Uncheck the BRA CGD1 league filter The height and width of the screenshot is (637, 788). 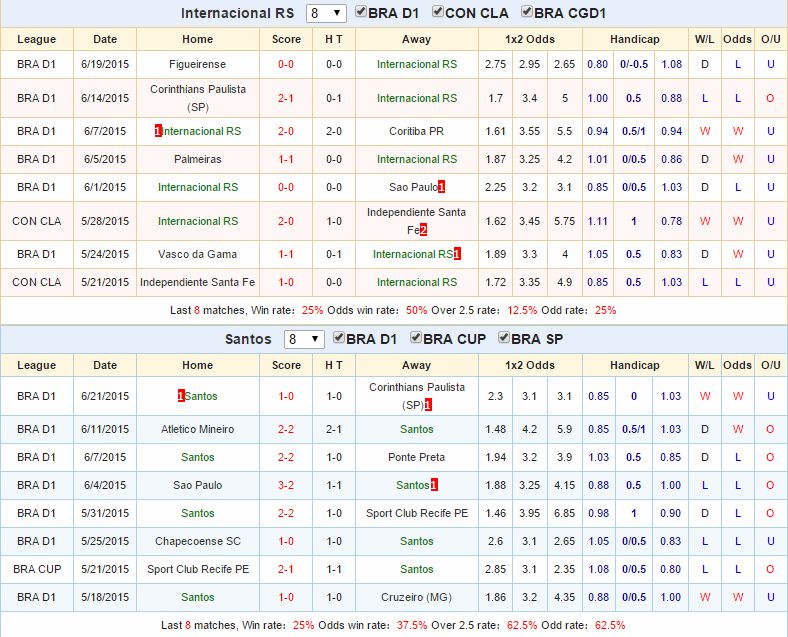(x=527, y=12)
